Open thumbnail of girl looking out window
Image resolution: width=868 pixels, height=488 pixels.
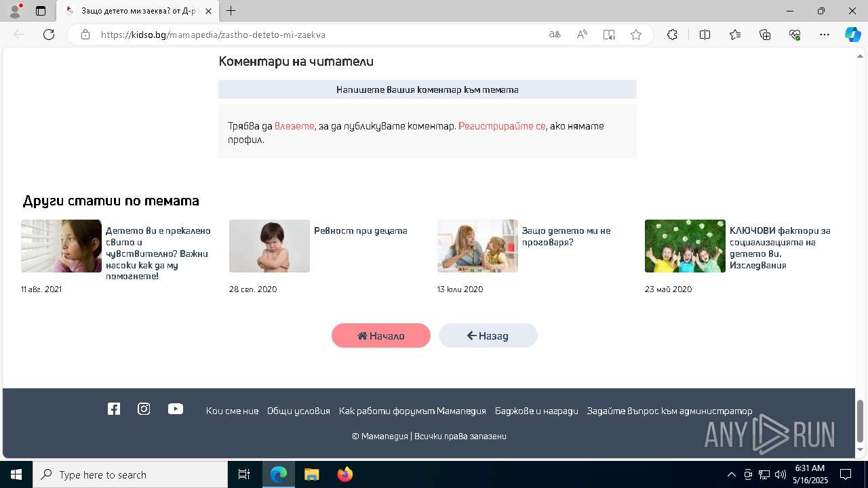61,246
